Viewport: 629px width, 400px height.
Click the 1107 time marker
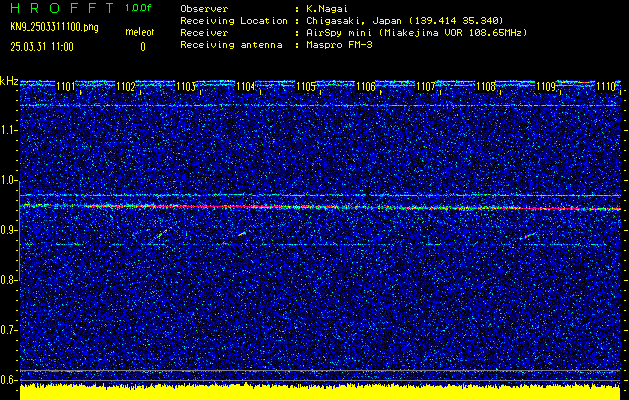click(x=426, y=86)
